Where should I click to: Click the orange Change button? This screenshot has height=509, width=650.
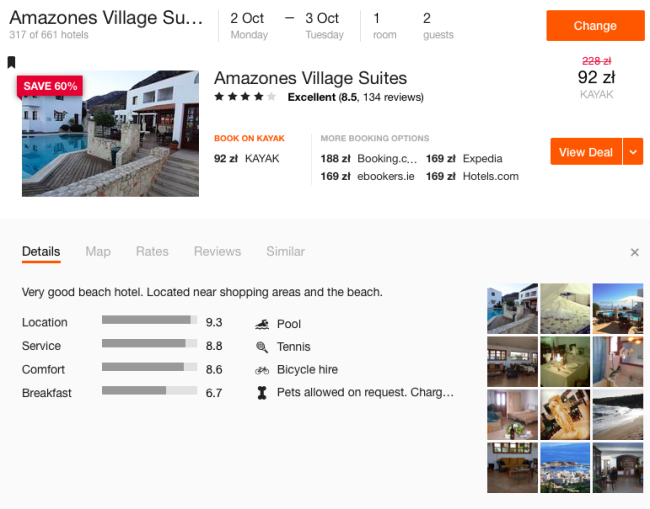pos(595,26)
